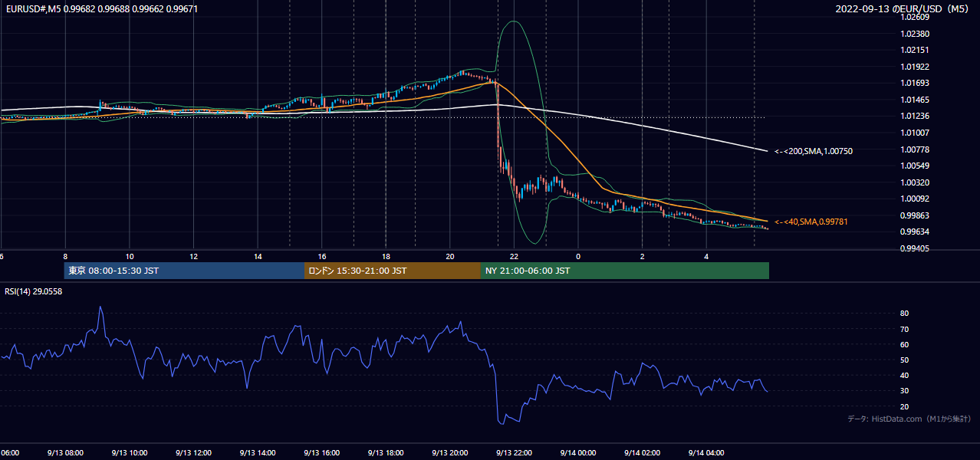Click hour label 12 under price chart
Screen dimensions: 980x460
tap(194, 257)
